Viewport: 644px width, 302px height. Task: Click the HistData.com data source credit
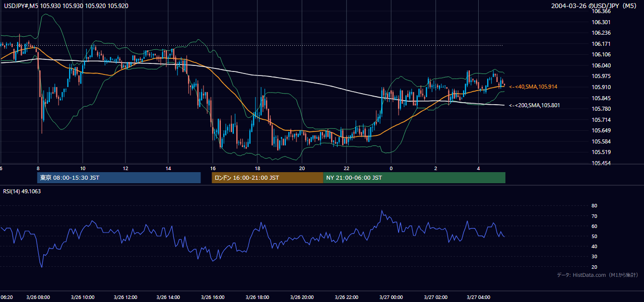click(x=598, y=275)
